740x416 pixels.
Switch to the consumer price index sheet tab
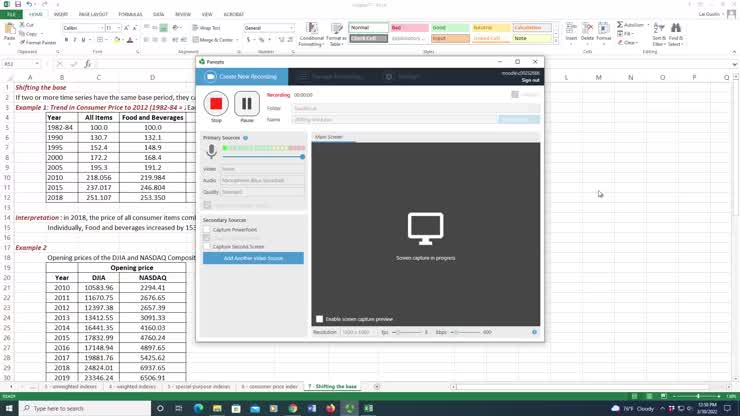click(x=270, y=386)
